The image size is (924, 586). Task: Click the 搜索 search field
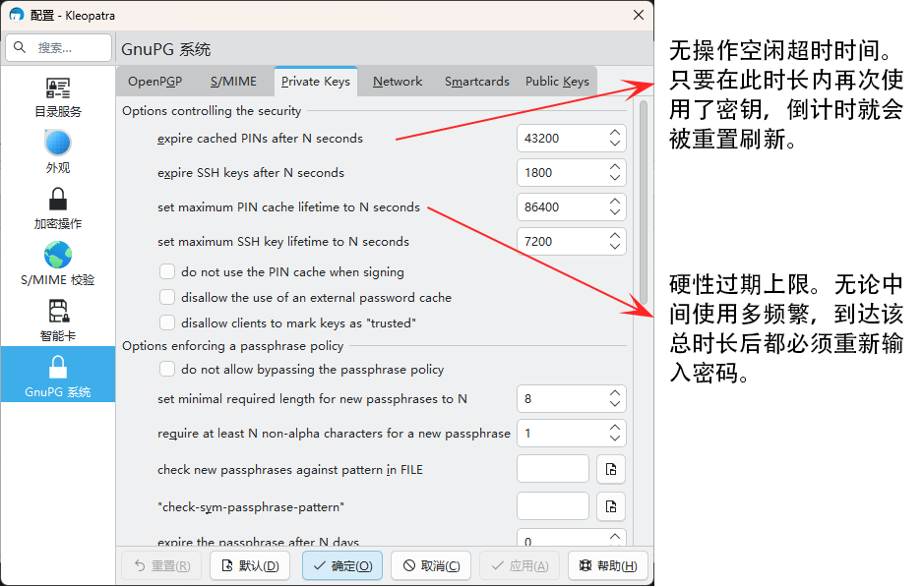(58, 48)
